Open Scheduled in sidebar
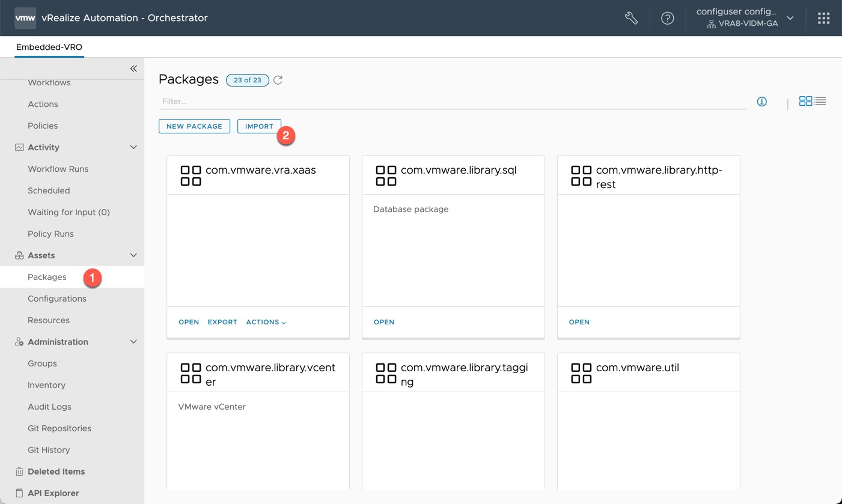 (49, 190)
